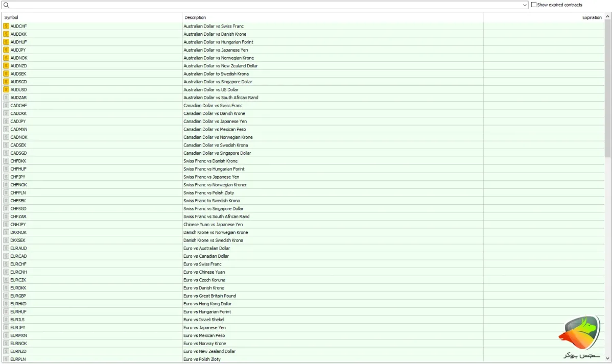Select the CADDKK symbol text
The width and height of the screenshot is (613, 364).
18,113
